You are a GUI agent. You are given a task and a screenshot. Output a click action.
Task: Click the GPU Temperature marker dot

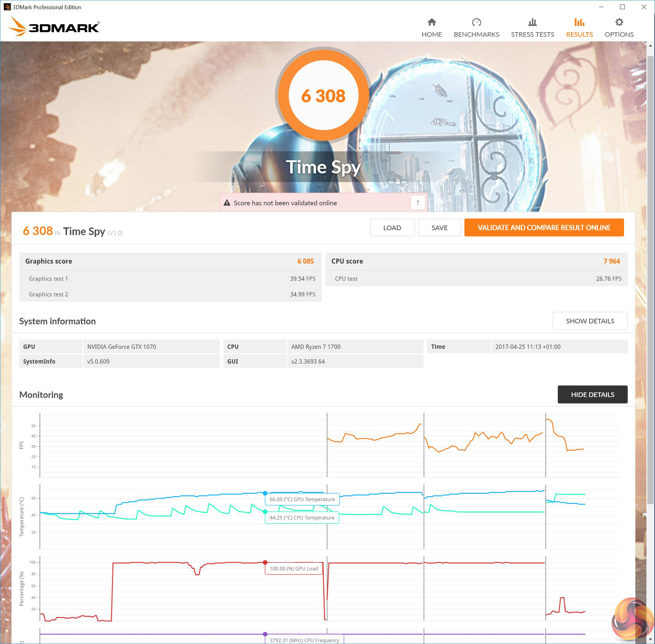pyautogui.click(x=265, y=493)
